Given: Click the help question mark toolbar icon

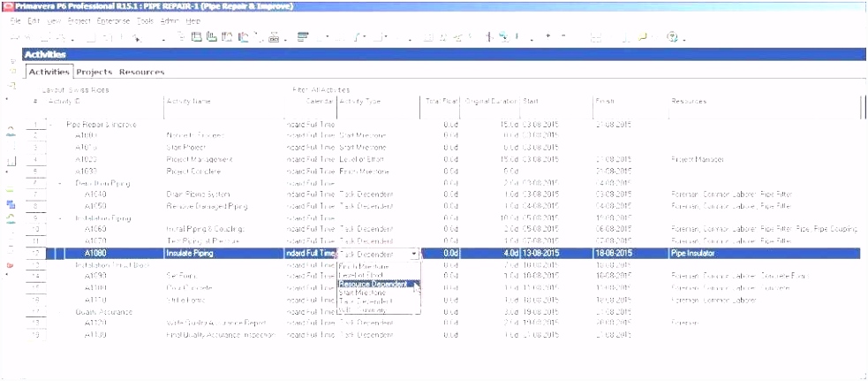Looking at the screenshot, I should pos(673,37).
